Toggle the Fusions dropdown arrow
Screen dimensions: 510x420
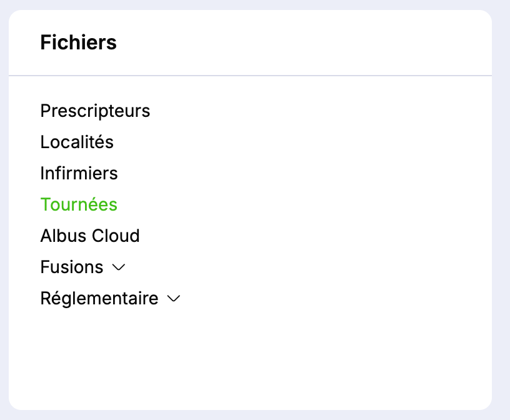118,267
